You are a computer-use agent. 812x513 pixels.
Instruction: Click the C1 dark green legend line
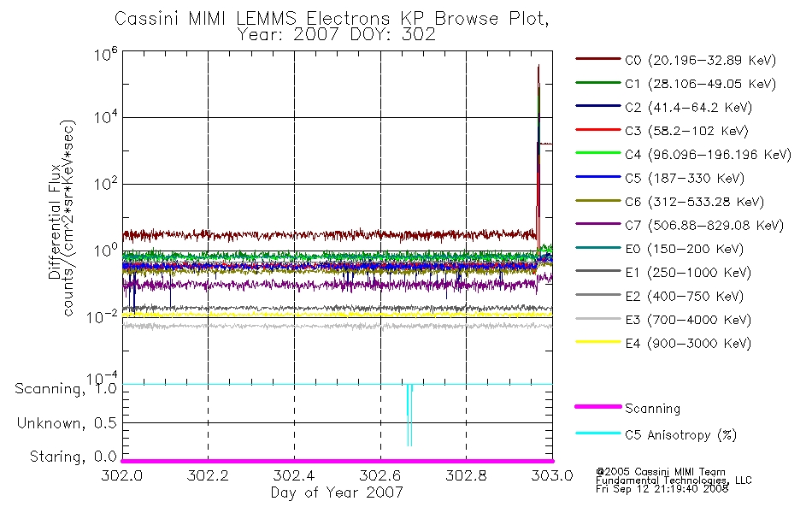(x=597, y=82)
